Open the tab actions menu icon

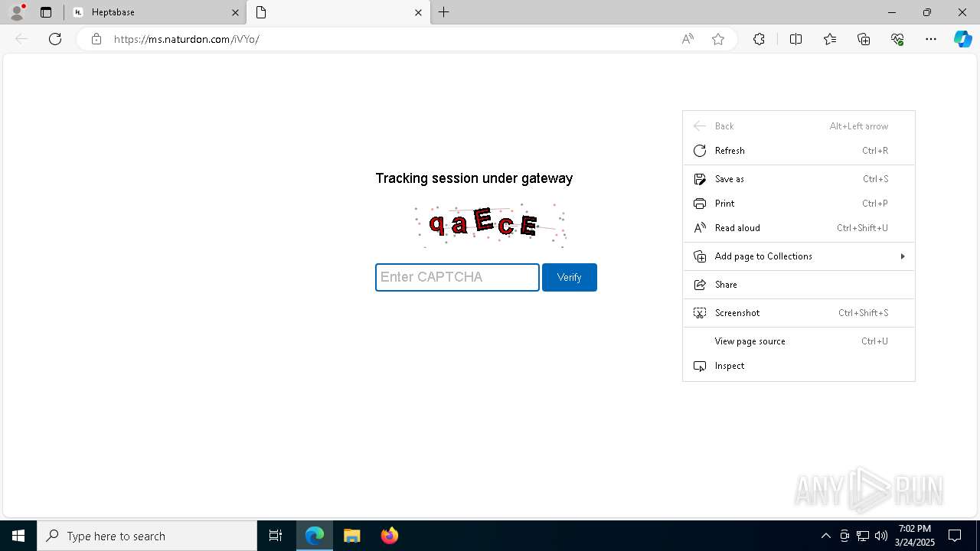[46, 12]
